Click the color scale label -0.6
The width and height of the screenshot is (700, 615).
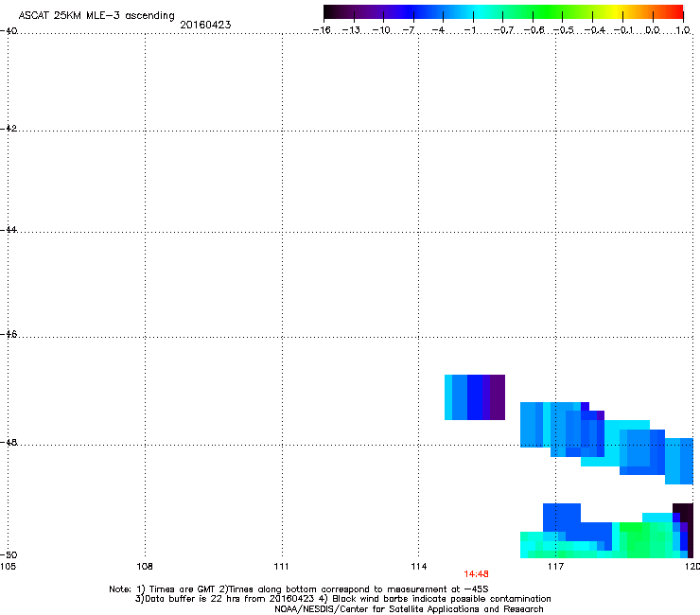534,30
